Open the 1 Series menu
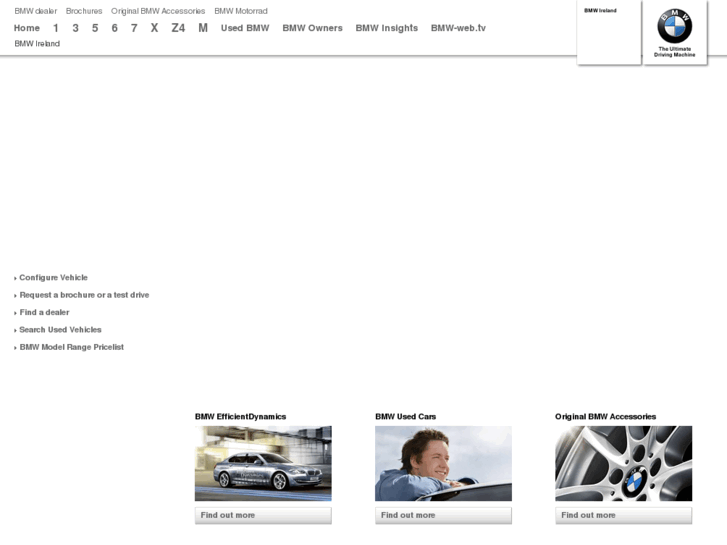Screen dimensions: 727x545 pos(56,28)
